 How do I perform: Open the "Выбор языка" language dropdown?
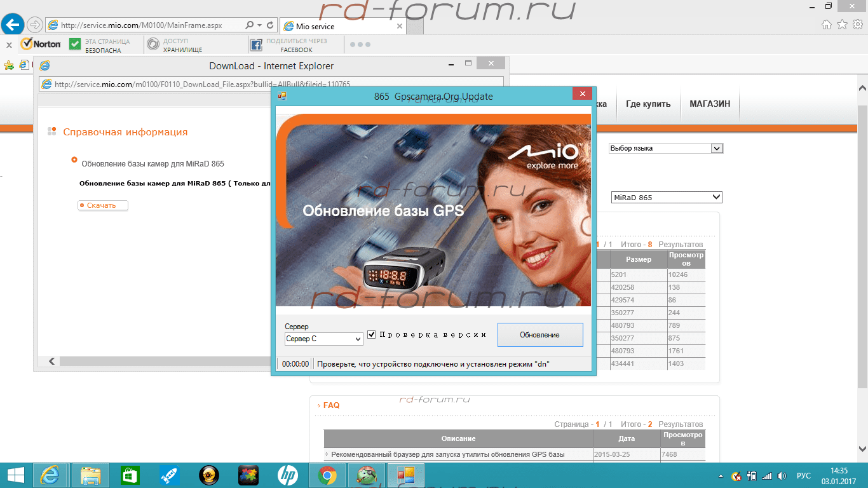(665, 148)
